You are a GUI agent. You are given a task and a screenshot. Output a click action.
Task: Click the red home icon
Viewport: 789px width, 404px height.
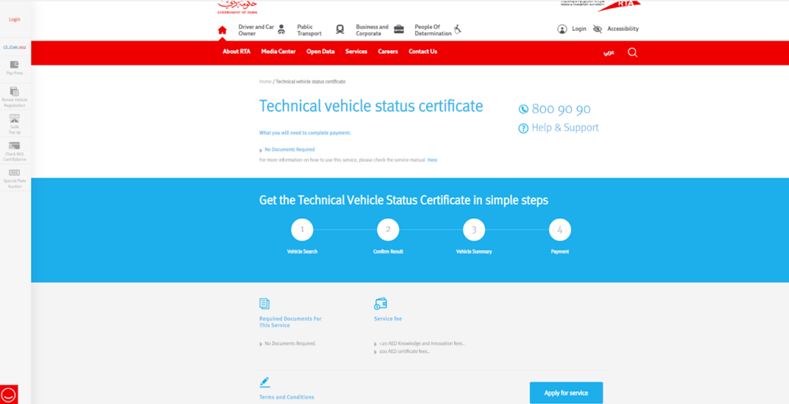point(222,30)
